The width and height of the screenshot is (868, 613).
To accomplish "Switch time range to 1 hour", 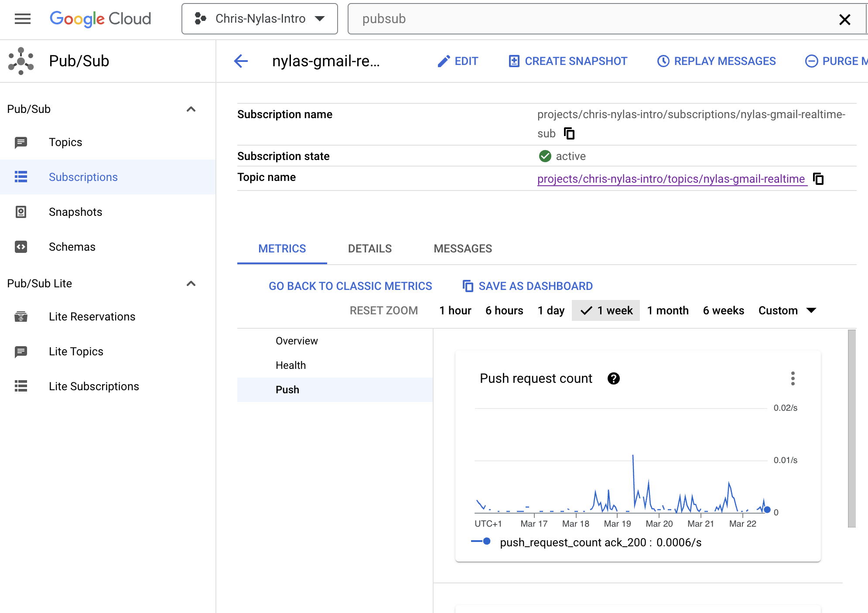I will pyautogui.click(x=455, y=310).
